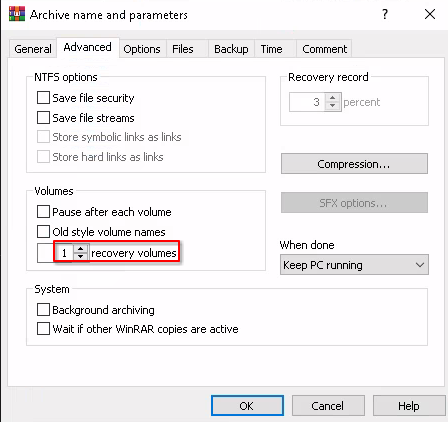Decrease recovery record percent with down arrow

click(332, 106)
